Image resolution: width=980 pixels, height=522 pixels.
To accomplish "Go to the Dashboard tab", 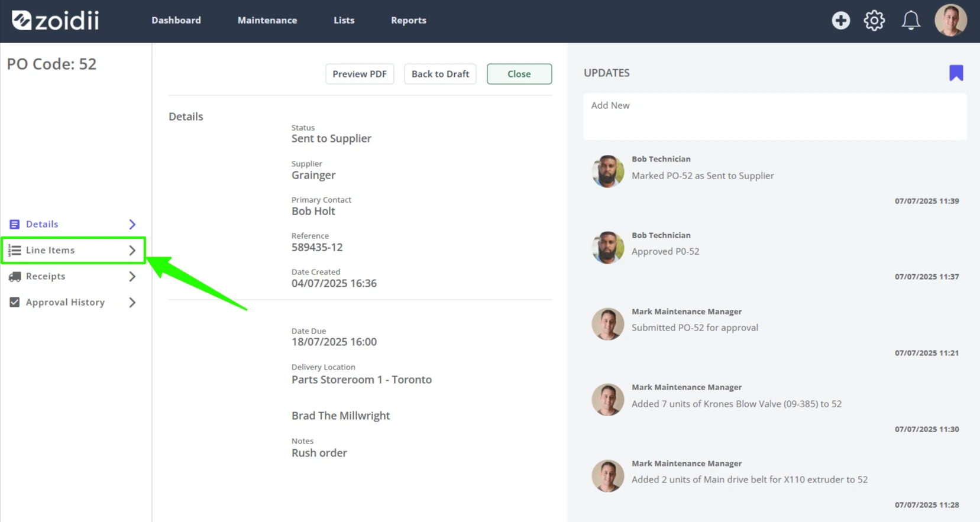I will coord(176,20).
